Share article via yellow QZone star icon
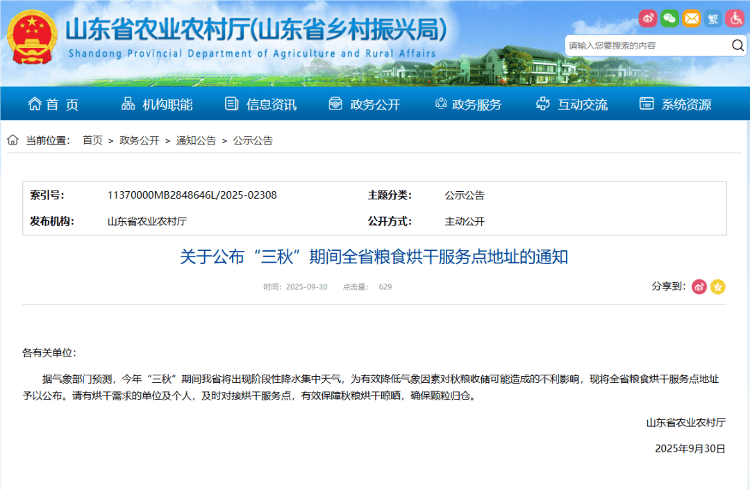Screen dimensions: 750x490 (x=718, y=287)
